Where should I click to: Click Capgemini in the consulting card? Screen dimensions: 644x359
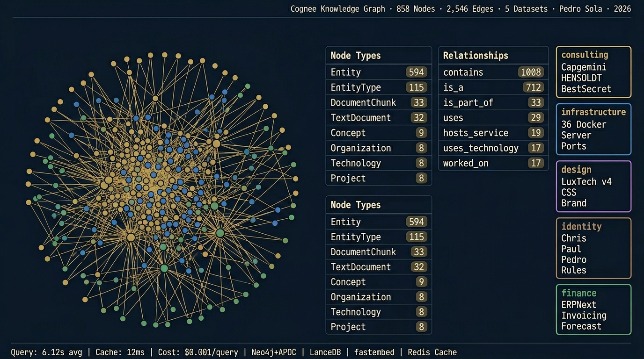coord(584,67)
